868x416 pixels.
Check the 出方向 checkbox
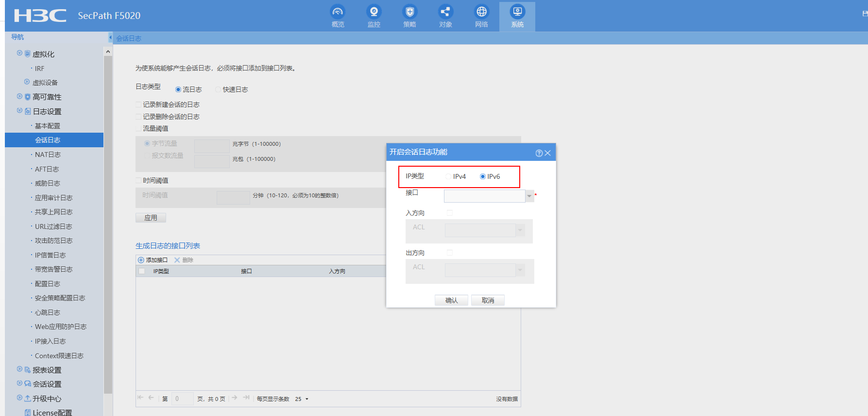click(x=450, y=253)
